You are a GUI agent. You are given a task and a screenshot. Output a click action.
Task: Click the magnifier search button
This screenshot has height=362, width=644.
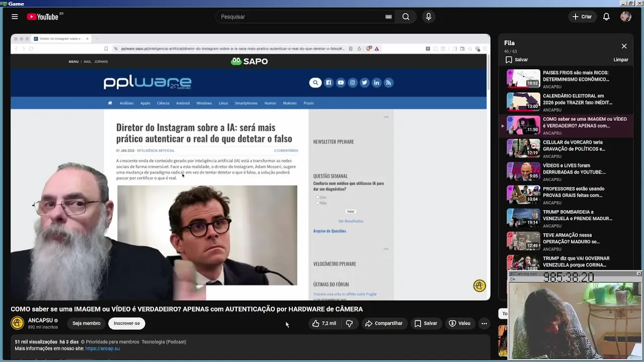(406, 17)
